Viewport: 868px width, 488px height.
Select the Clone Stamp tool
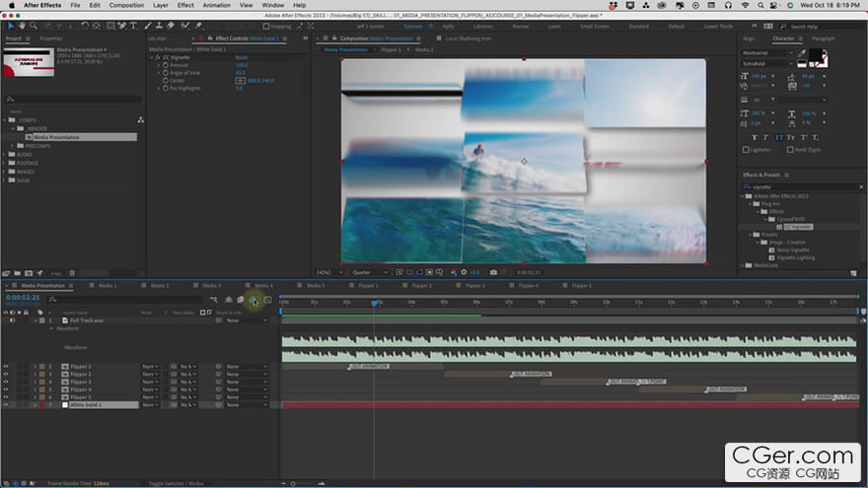[159, 26]
